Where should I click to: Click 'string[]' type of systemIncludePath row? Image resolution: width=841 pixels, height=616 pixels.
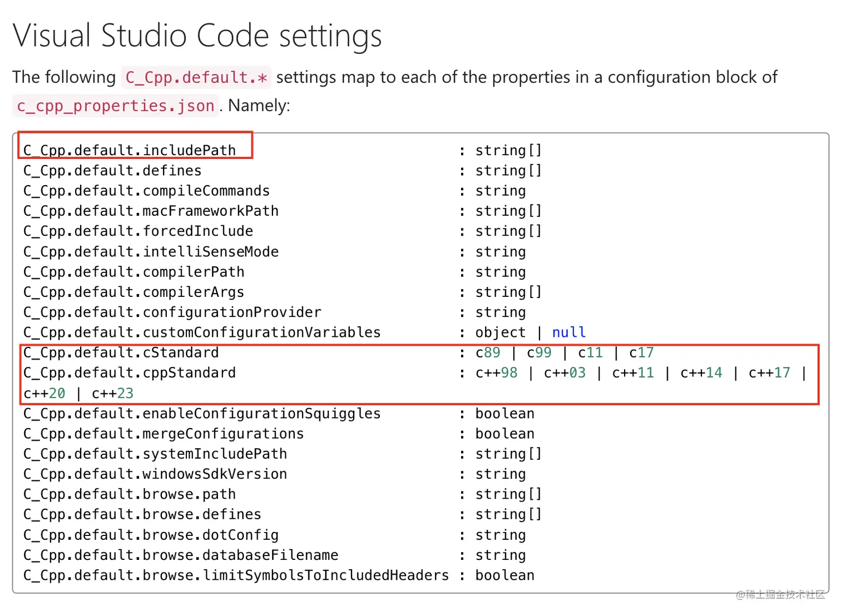(x=509, y=454)
